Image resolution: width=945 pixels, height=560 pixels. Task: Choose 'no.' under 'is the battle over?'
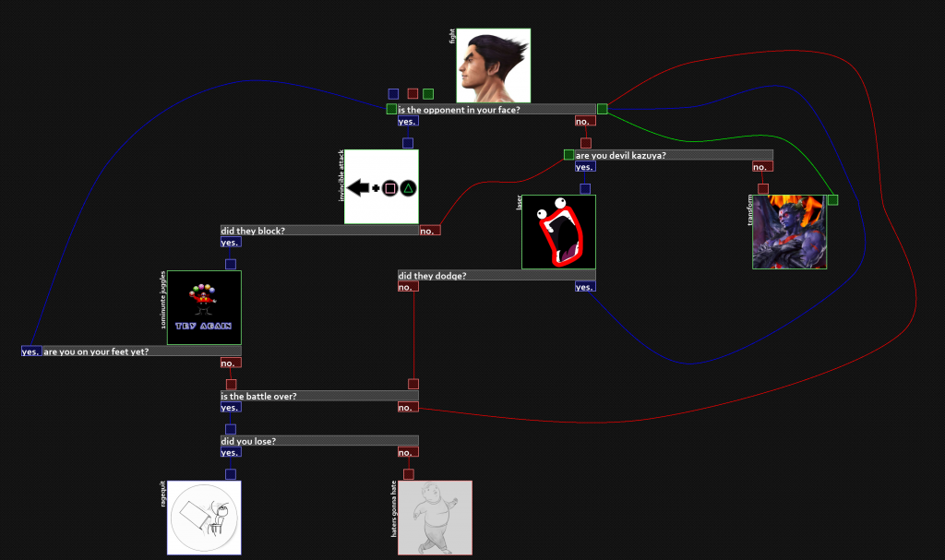[x=408, y=408]
